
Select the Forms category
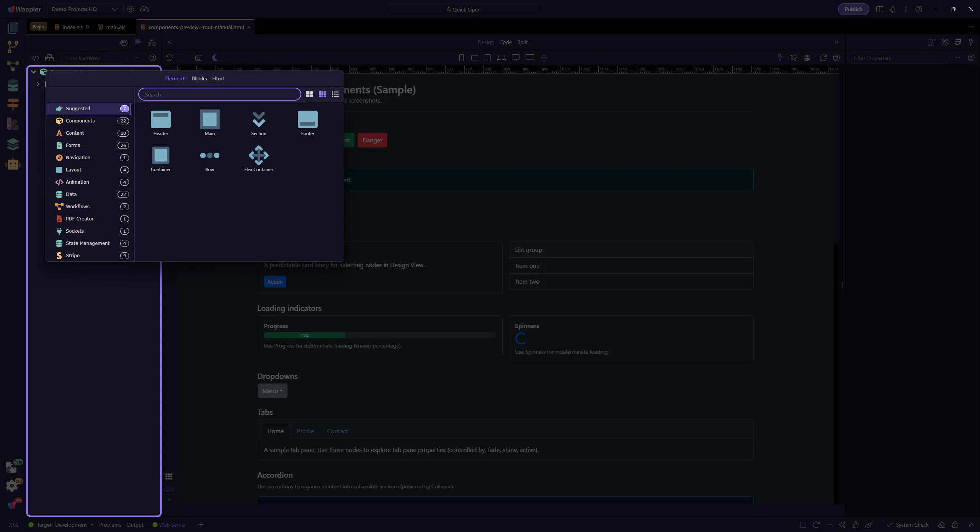[73, 145]
